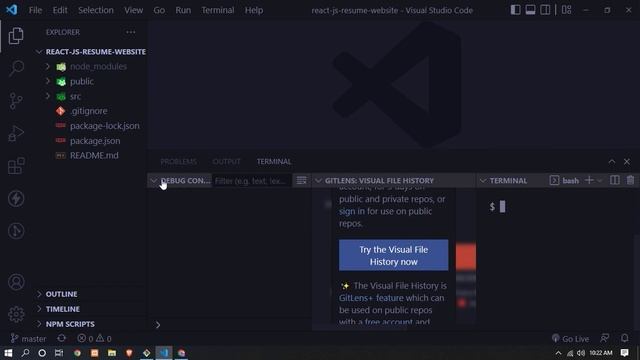
Task: Open the Run menu
Action: coord(183,10)
